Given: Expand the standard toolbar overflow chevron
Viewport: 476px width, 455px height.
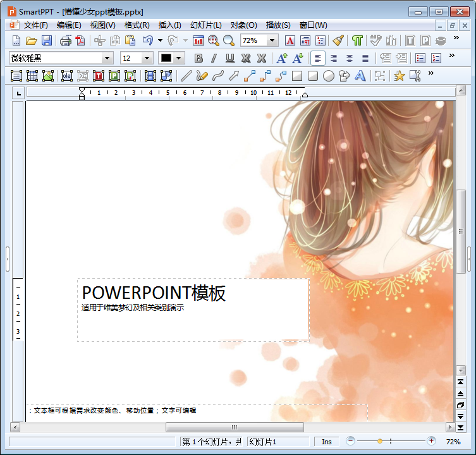Looking at the screenshot, I should pyautogui.click(x=456, y=38).
